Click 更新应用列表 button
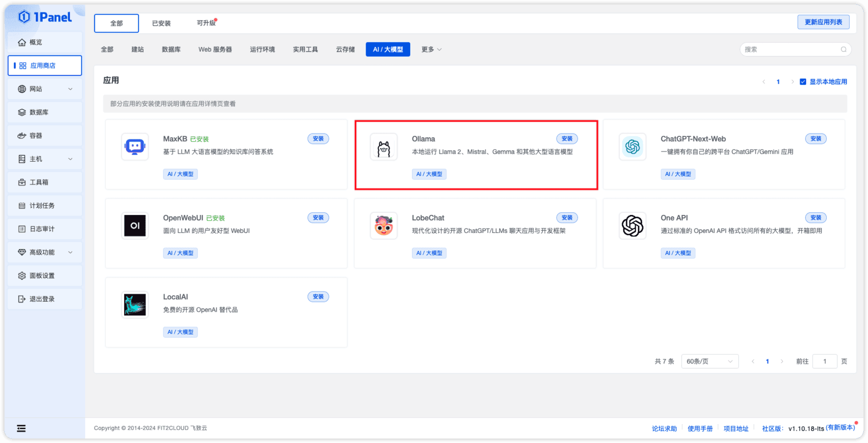This screenshot has height=443, width=868. pyautogui.click(x=824, y=22)
